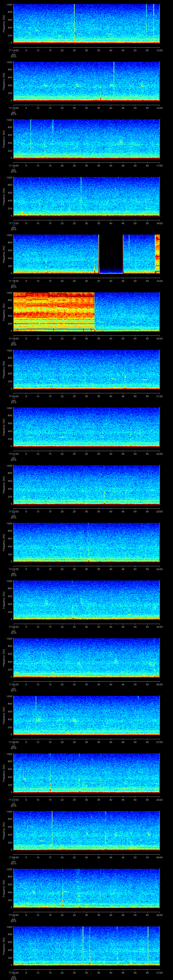
Task: Click the spectrogram plot beginning at 17:14:00
Action: pos(87,24)
